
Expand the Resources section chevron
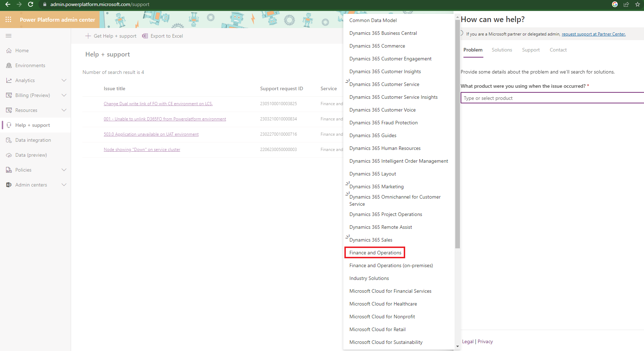tap(64, 110)
